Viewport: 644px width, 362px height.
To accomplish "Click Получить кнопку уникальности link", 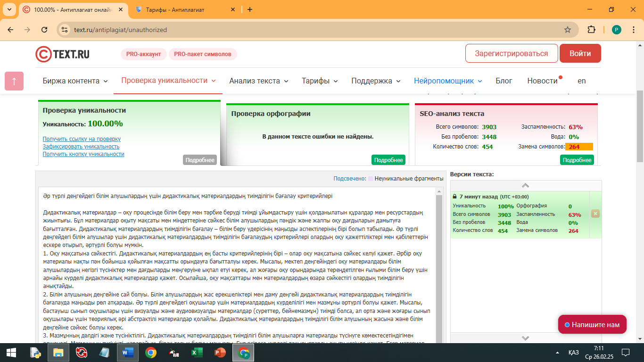I will (83, 154).
